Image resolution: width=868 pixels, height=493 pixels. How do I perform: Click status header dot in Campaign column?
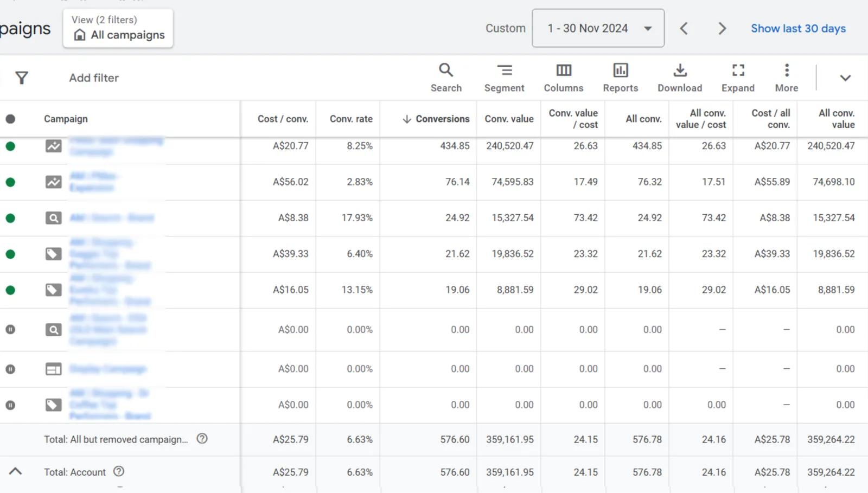[10, 119]
